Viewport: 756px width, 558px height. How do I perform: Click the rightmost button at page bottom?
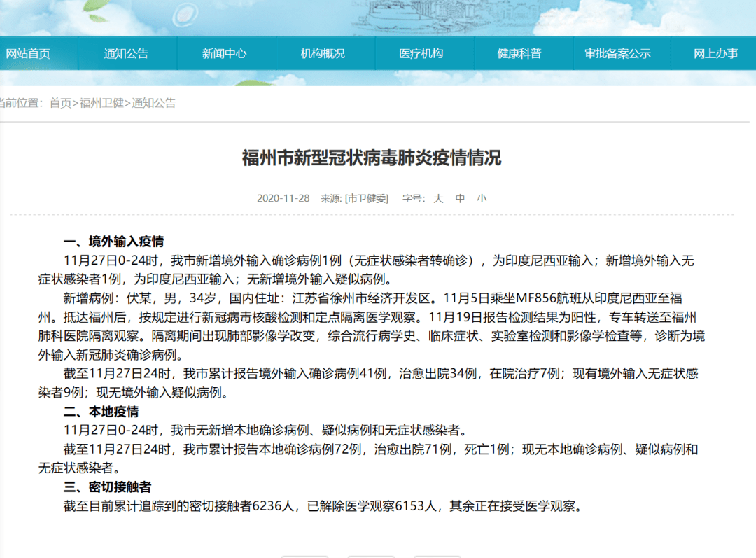pyautogui.click(x=437, y=554)
